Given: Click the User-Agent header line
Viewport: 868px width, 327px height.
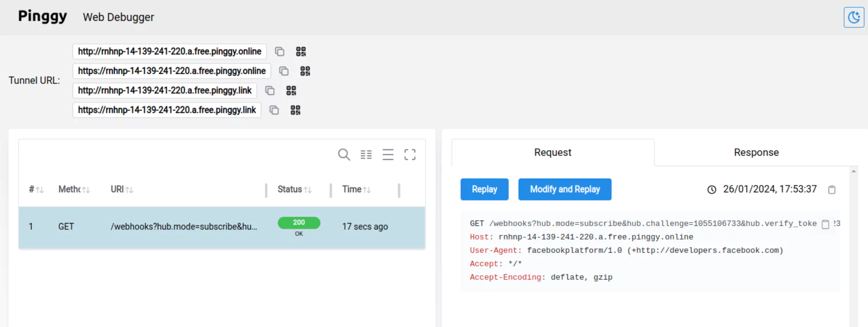Looking at the screenshot, I should (x=626, y=250).
